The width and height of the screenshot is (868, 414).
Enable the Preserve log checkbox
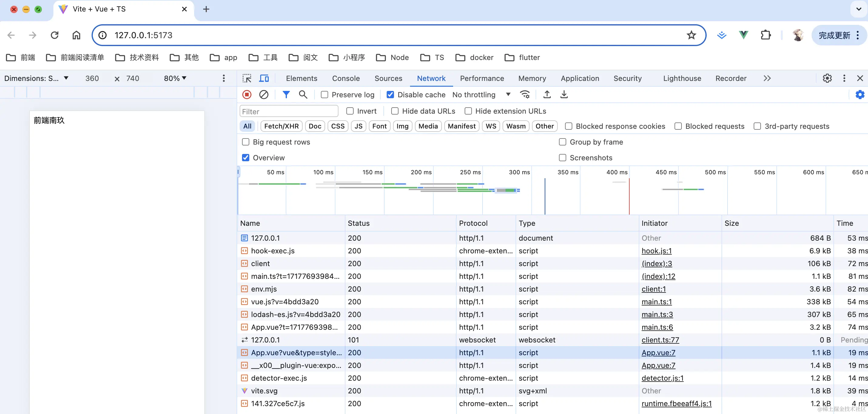[x=324, y=95]
